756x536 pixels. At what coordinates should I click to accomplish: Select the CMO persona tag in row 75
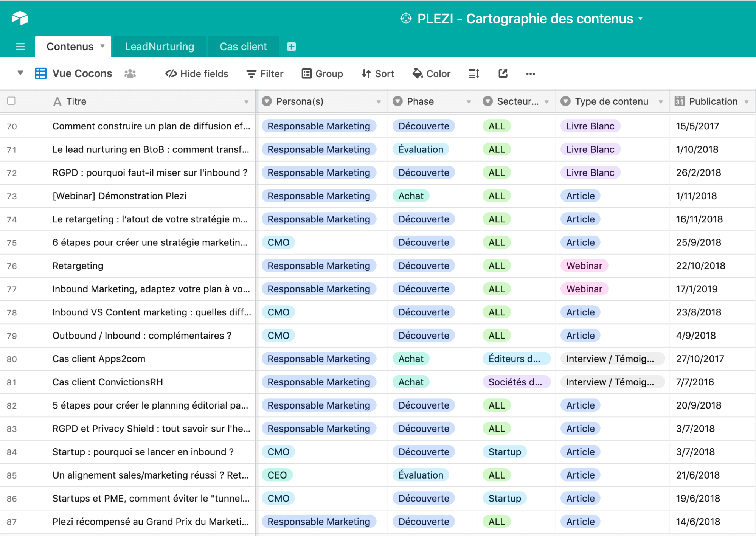tap(278, 242)
